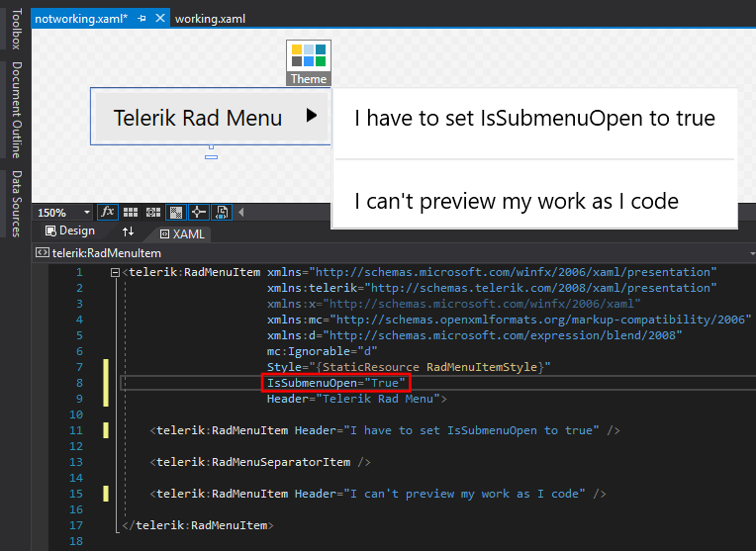Switch to the working.xaml tab
This screenshot has height=551, width=756.
click(x=210, y=19)
